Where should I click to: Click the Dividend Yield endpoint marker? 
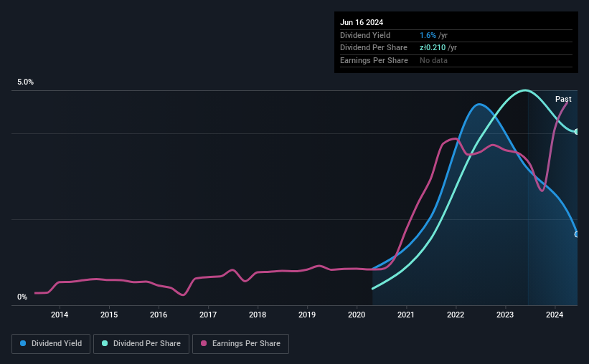point(577,234)
